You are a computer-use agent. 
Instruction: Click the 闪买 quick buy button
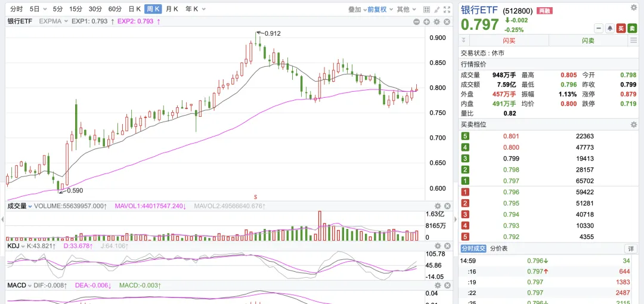[509, 41]
